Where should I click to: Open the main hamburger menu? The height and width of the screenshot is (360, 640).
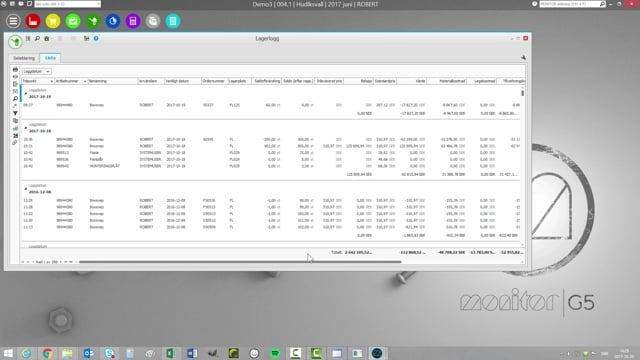[x=13, y=21]
